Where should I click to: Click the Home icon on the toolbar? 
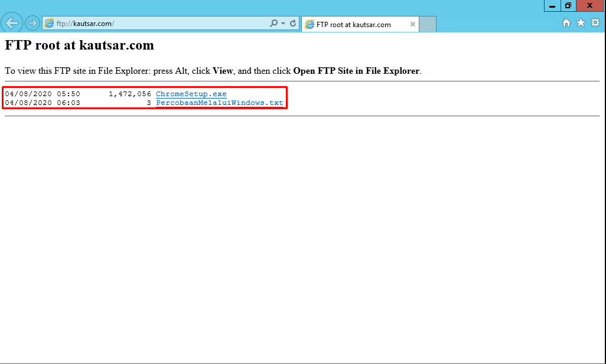tap(566, 22)
